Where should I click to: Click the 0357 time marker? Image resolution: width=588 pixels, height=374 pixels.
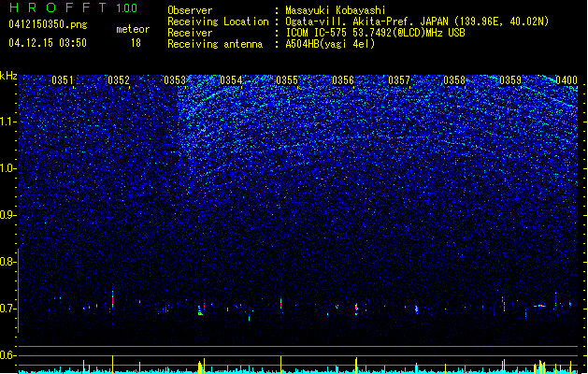coord(399,80)
